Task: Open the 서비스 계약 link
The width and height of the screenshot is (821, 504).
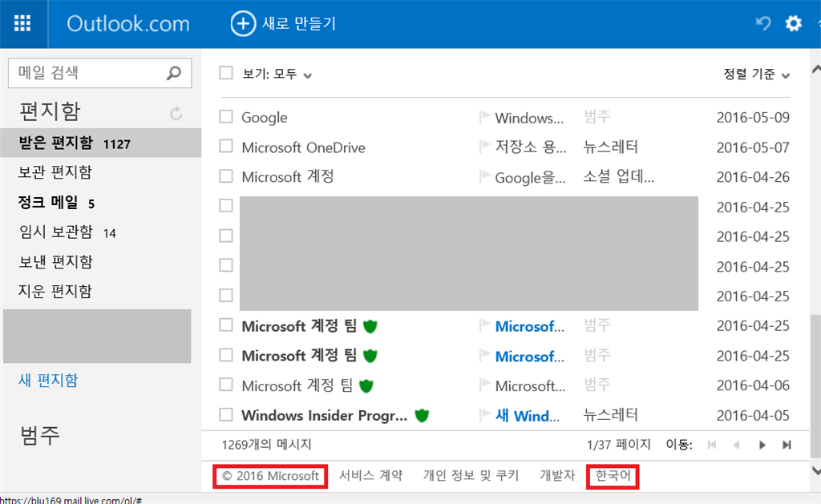Action: coord(370,475)
